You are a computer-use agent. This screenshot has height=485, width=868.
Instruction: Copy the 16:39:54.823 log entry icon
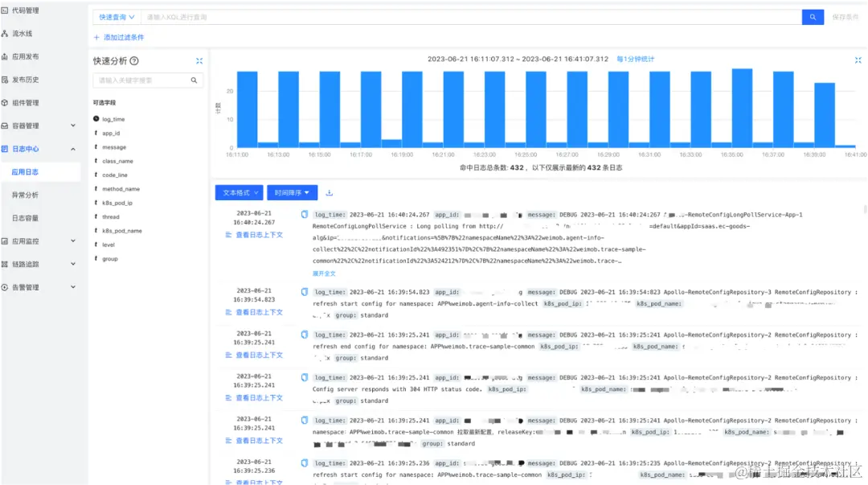point(305,292)
